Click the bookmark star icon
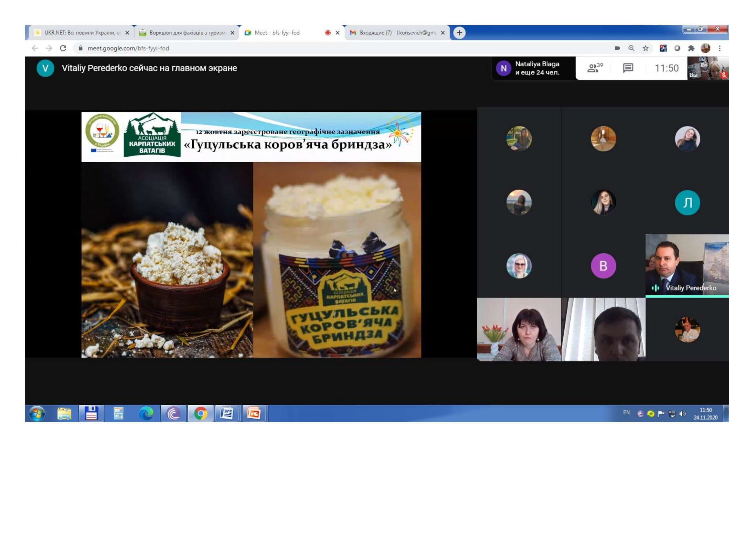Viewport: 756px width, 535px height. pos(645,49)
